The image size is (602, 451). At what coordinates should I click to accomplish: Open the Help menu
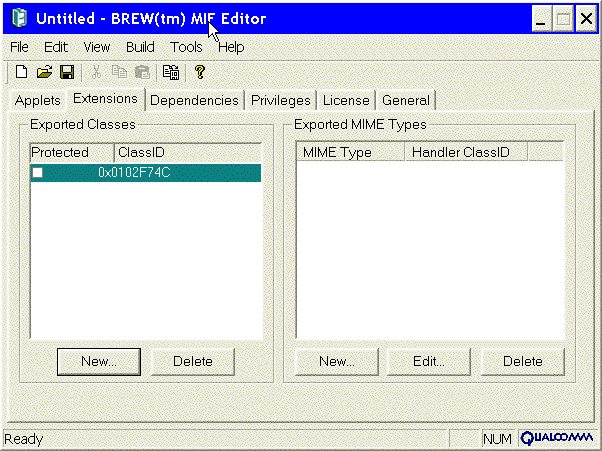pyautogui.click(x=231, y=47)
